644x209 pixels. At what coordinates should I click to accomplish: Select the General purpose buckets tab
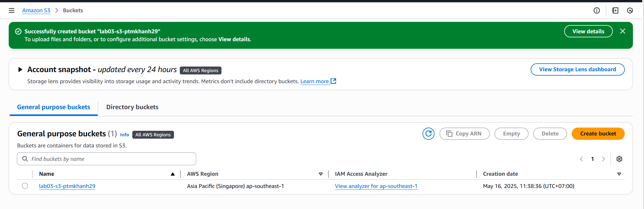[x=54, y=107]
